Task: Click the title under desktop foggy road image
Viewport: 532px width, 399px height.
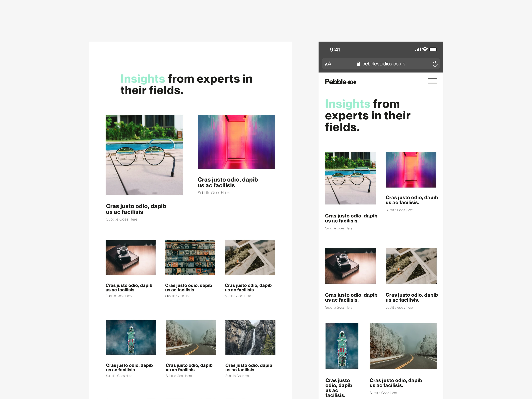Action: tap(189, 367)
